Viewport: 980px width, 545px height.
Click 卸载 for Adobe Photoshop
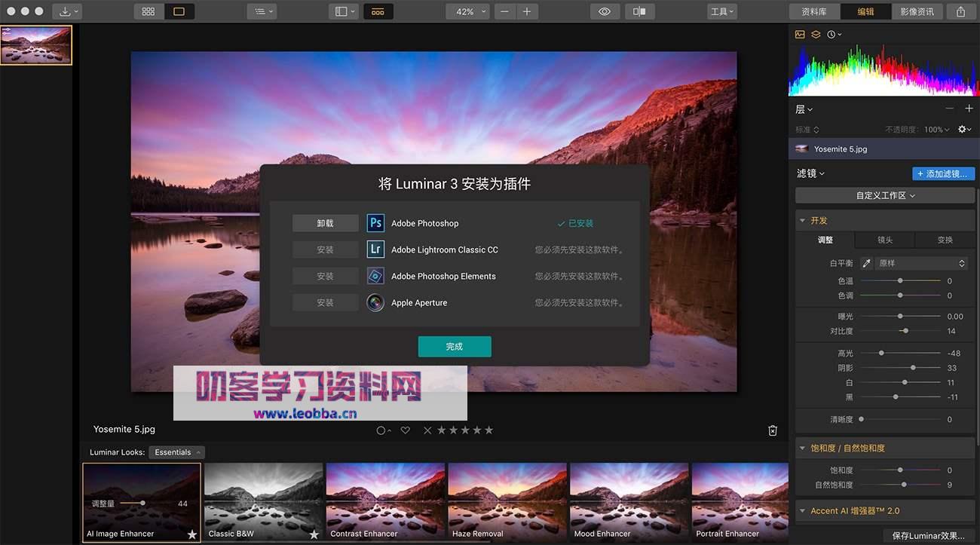click(x=325, y=223)
